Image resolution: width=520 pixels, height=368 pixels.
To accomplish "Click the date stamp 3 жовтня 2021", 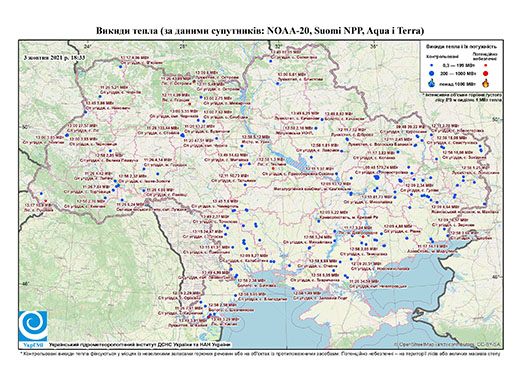I will pyautogui.click(x=55, y=57).
